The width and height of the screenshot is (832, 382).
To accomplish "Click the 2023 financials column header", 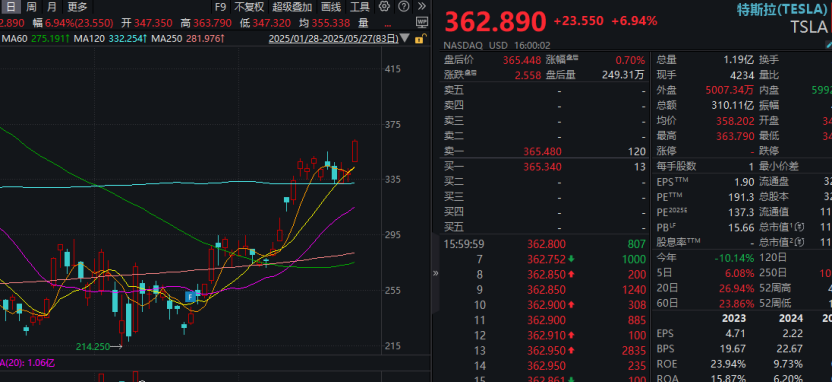I will pos(733,318).
